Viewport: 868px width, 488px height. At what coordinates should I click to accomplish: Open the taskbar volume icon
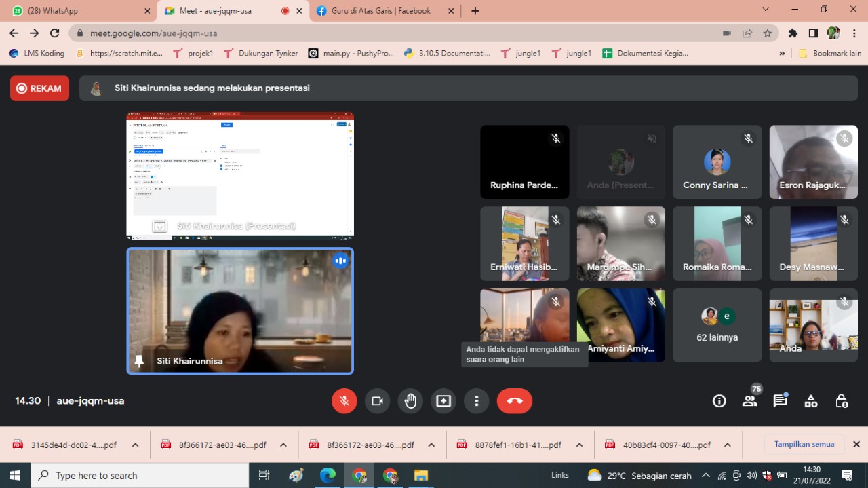click(751, 475)
